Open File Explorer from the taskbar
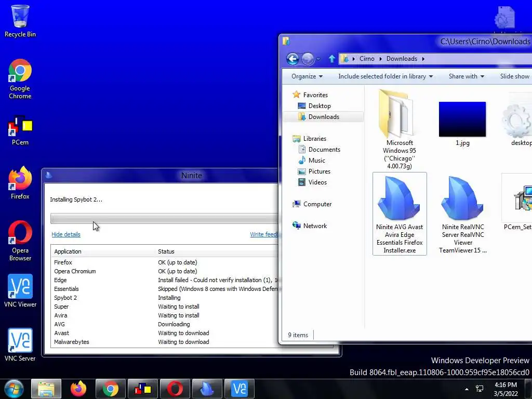This screenshot has width=532, height=399. coord(46,389)
